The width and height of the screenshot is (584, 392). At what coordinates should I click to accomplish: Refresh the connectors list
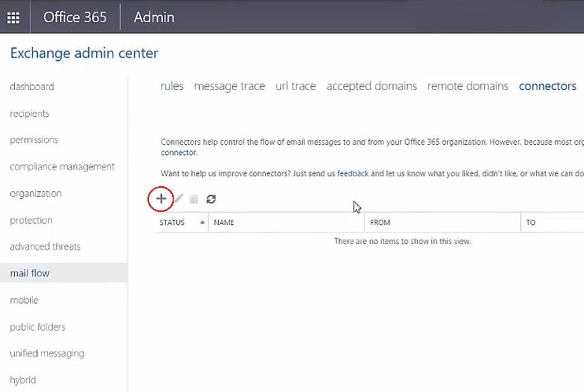211,199
